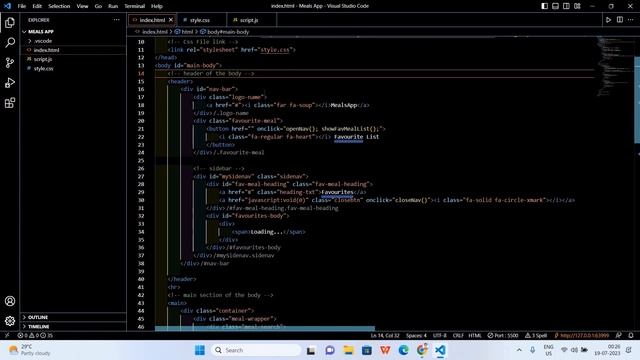Image resolution: width=640 pixels, height=360 pixels.
Task: Toggle the bottom Panel visibility
Action: (x=556, y=6)
